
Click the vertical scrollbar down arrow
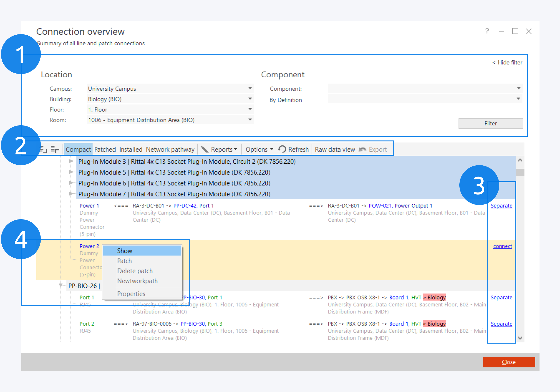pyautogui.click(x=520, y=338)
